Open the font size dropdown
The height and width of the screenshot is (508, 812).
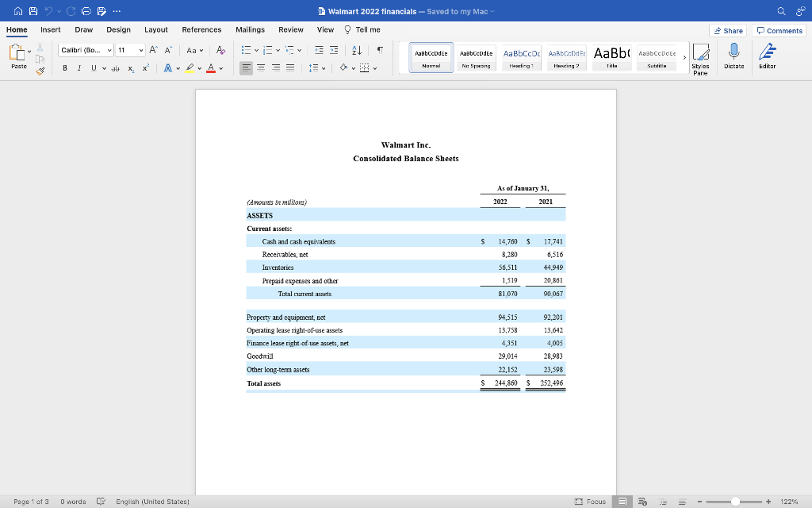click(140, 50)
